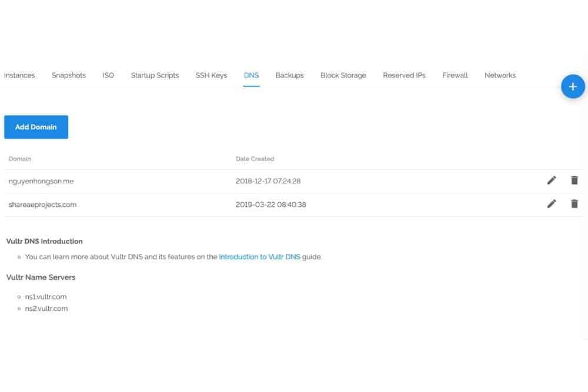
Task: Click pencil icon for shareaeprojects.com
Action: [x=551, y=204]
